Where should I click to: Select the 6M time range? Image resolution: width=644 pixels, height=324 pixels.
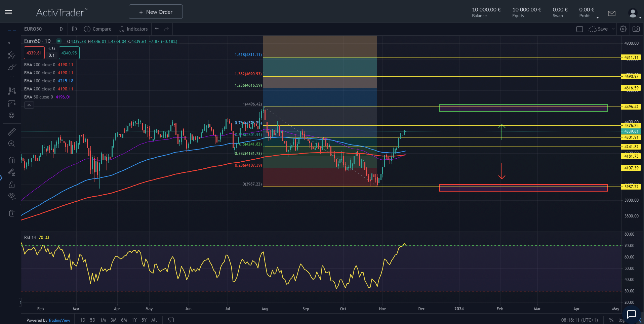(x=124, y=320)
